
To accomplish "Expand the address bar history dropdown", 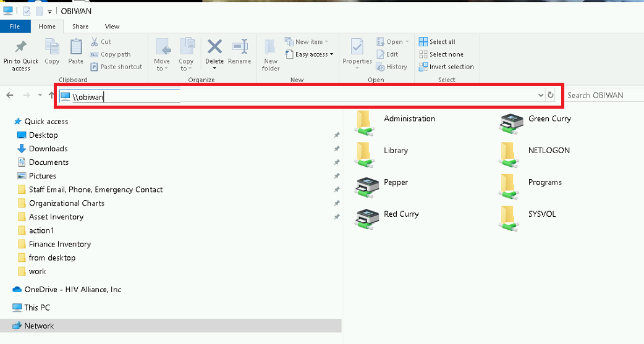I will coord(541,95).
